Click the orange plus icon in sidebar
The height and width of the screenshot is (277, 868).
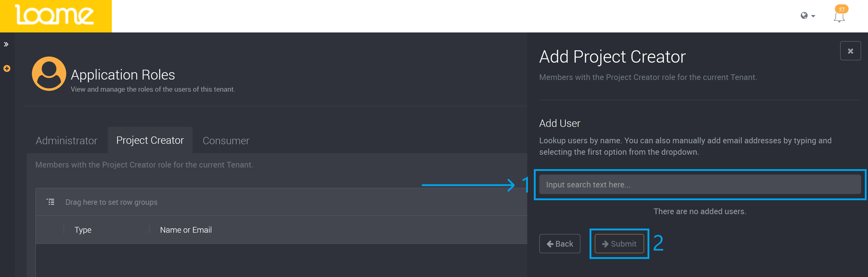click(7, 69)
